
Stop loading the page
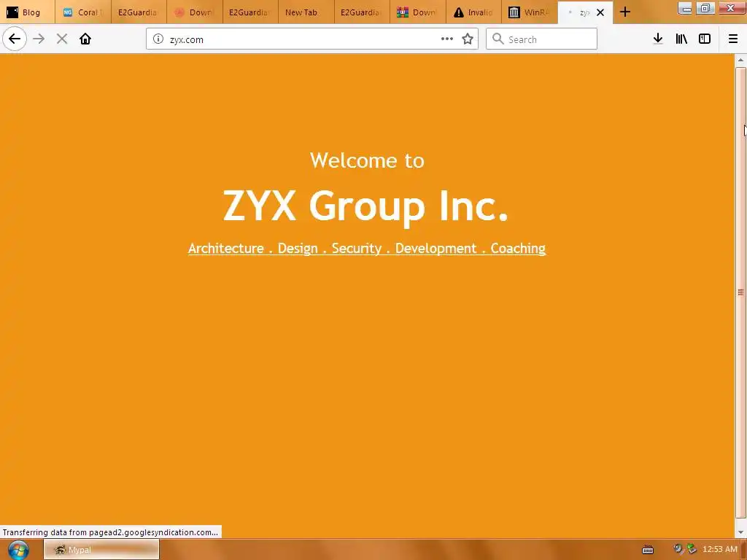(62, 39)
